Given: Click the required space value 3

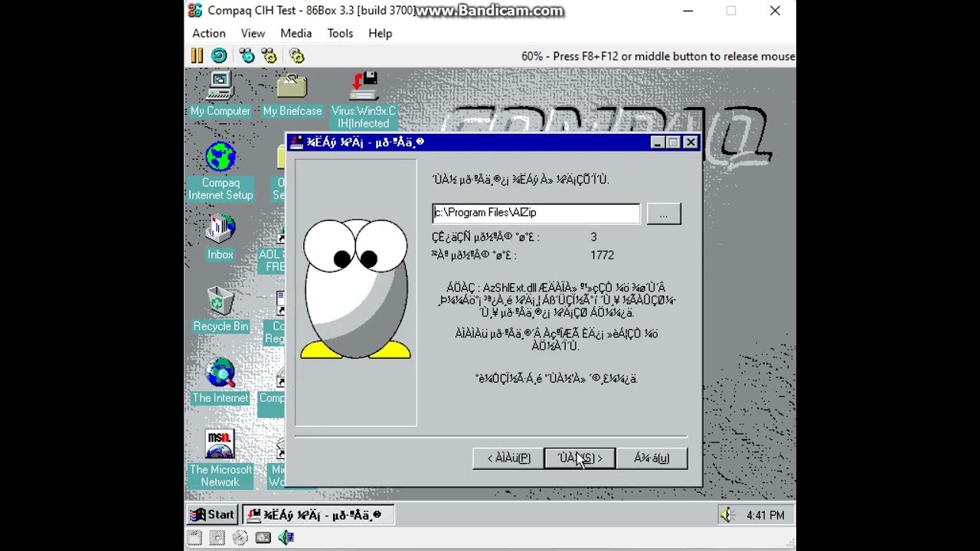Looking at the screenshot, I should pyautogui.click(x=594, y=237).
